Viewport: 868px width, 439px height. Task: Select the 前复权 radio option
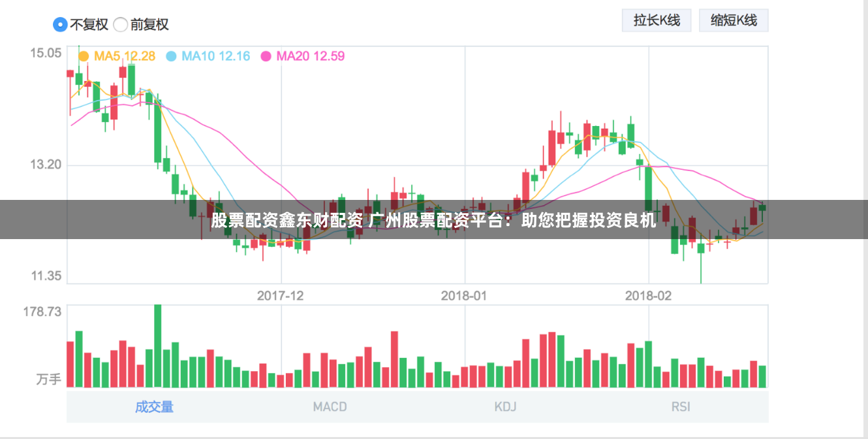point(121,25)
